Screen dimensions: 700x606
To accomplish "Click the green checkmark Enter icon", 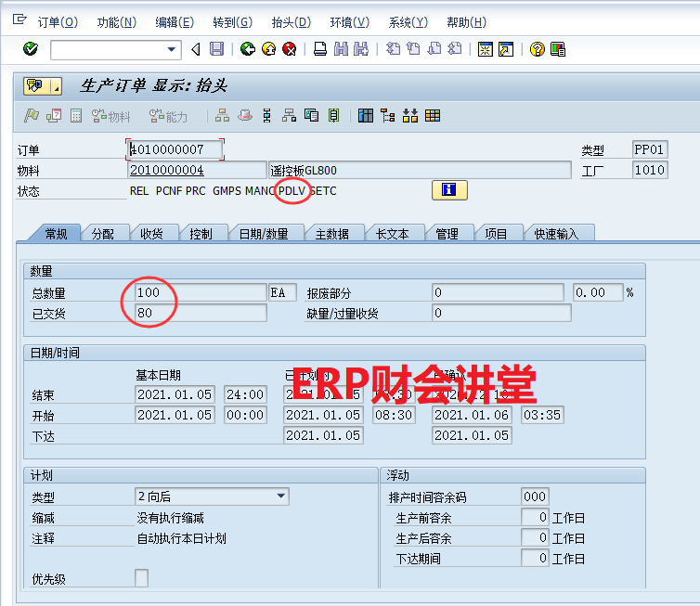I will pos(30,49).
